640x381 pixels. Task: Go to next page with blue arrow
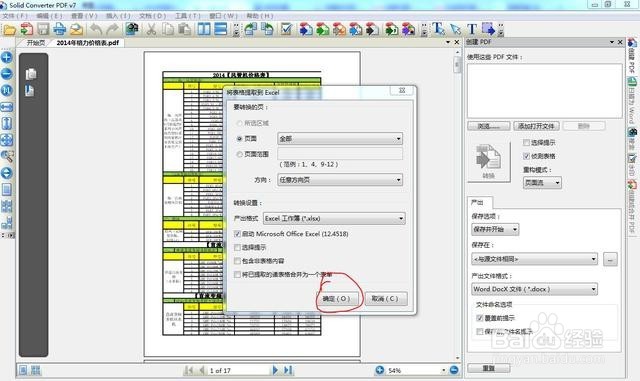click(x=275, y=370)
